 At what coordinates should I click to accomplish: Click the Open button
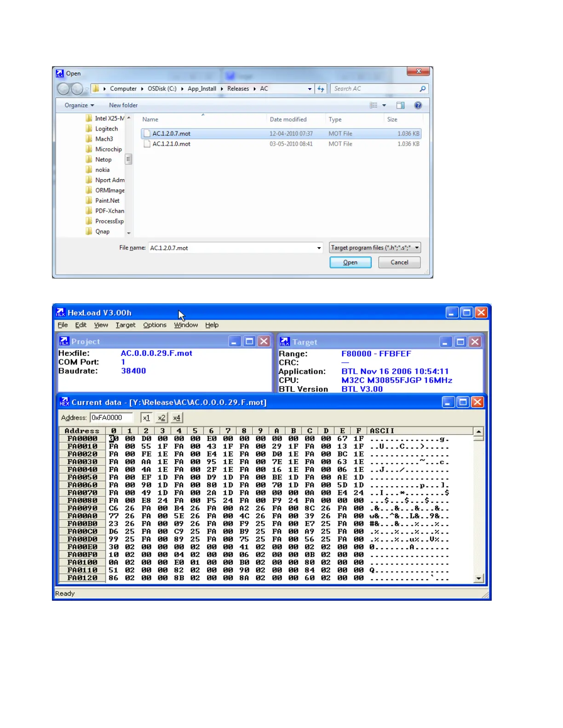pos(350,262)
